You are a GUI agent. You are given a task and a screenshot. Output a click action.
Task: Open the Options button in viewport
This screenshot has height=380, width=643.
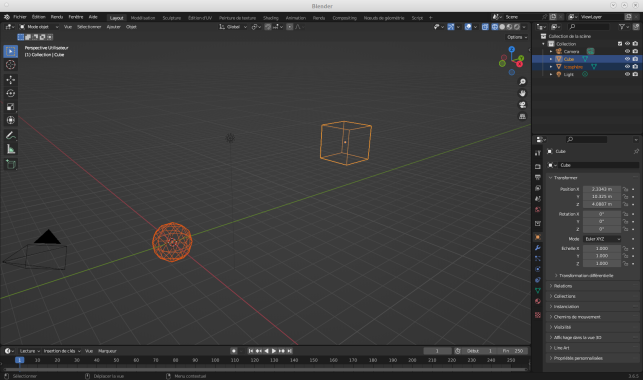click(517, 37)
